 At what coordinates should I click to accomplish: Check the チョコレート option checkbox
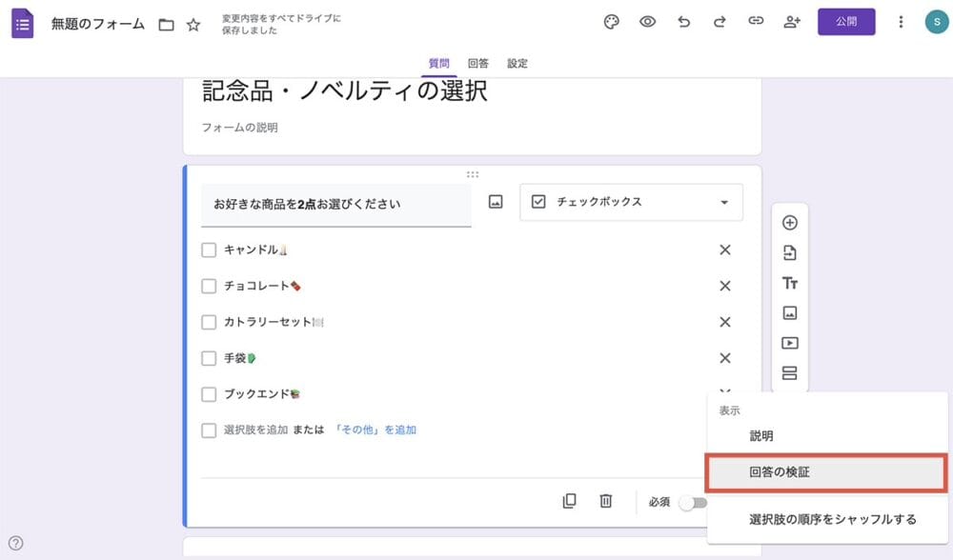[207, 285]
